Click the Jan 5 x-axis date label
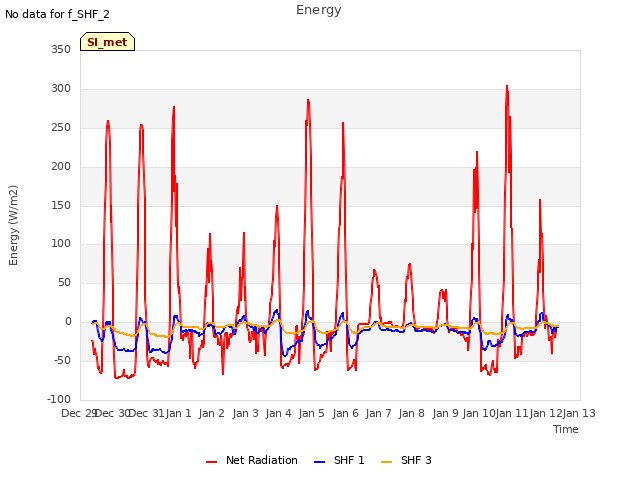 click(311, 413)
